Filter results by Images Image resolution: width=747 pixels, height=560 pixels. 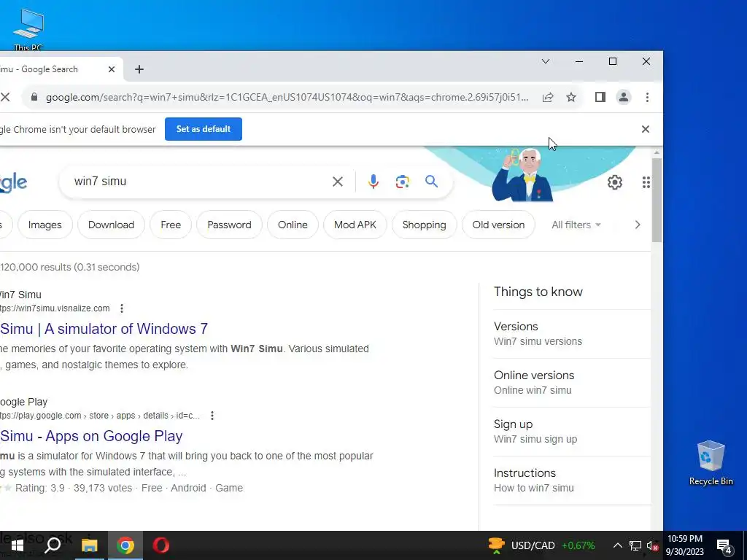coord(44,225)
